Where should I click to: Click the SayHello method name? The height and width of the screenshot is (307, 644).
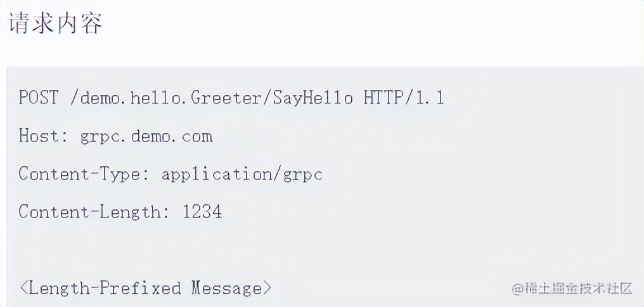pyautogui.click(x=313, y=98)
